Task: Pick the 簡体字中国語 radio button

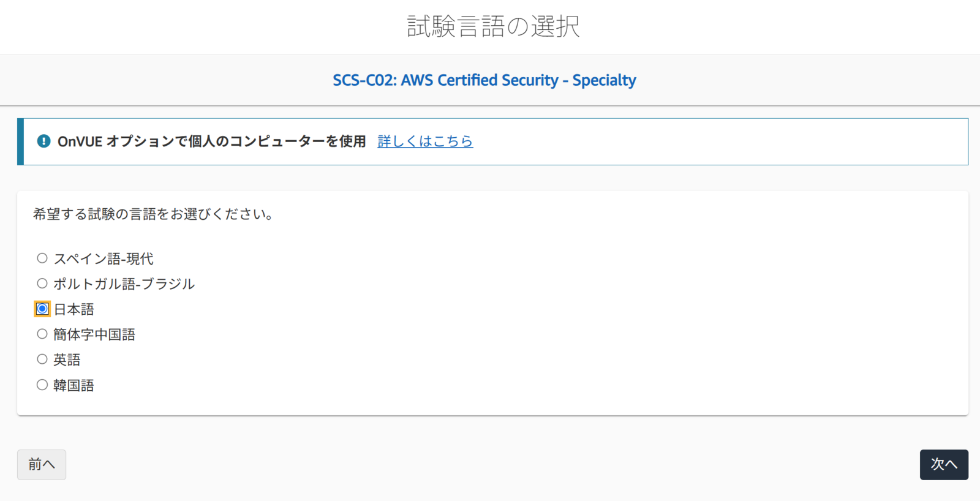Action: pyautogui.click(x=42, y=334)
